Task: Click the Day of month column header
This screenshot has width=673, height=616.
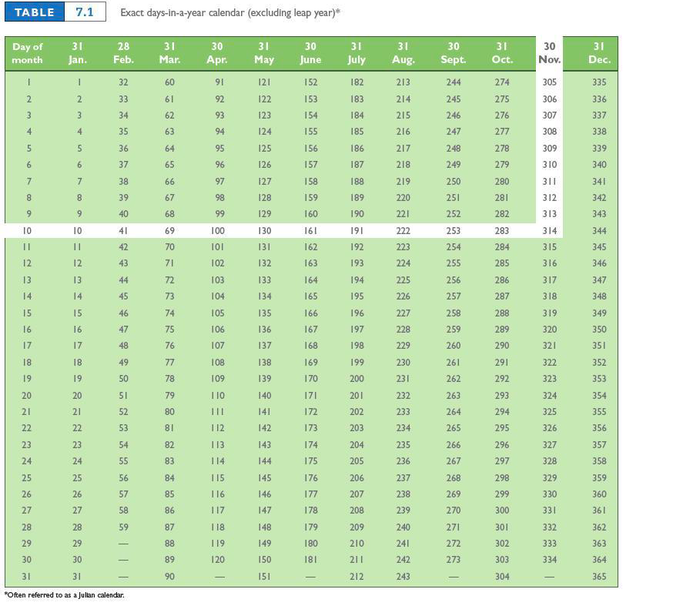Action: coord(27,53)
